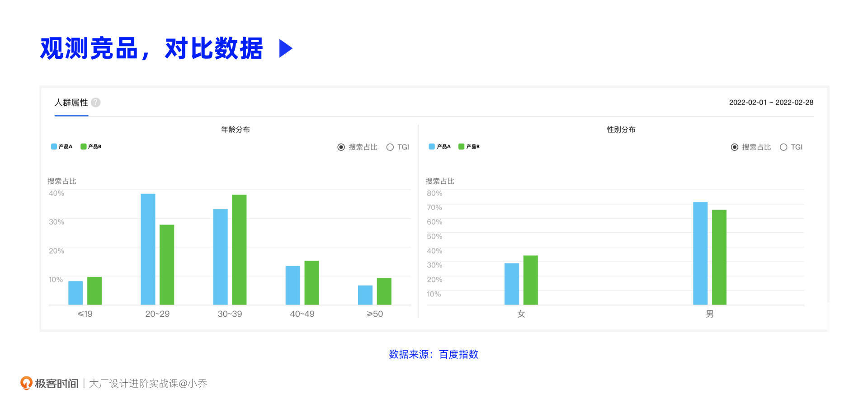Click the green 产品B bar for ages 30~39
This screenshot has width=868, height=403.
point(239,249)
